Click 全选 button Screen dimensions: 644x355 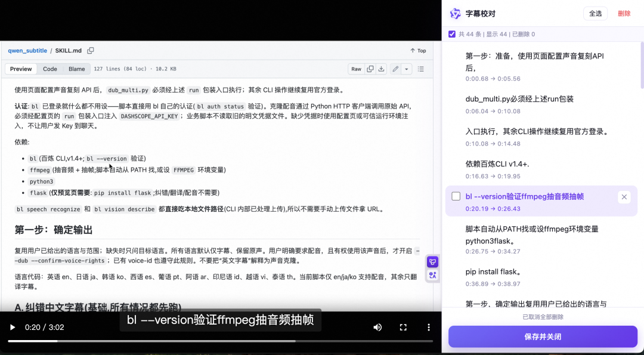(596, 14)
